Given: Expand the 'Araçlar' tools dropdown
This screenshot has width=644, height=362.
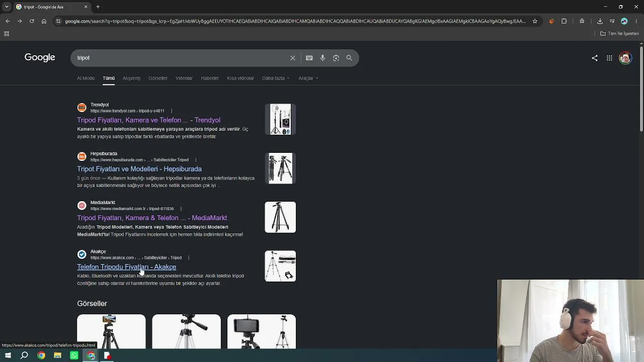Looking at the screenshot, I should pos(308,78).
